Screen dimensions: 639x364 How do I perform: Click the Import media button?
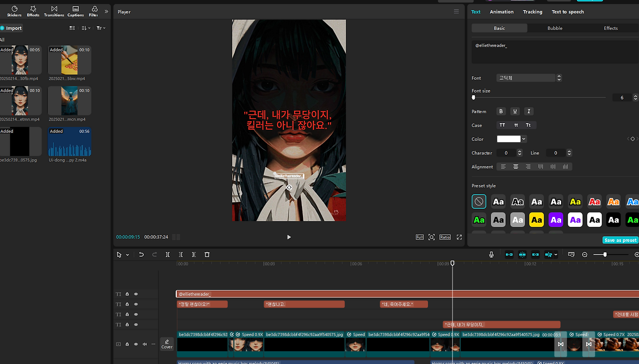click(x=11, y=28)
